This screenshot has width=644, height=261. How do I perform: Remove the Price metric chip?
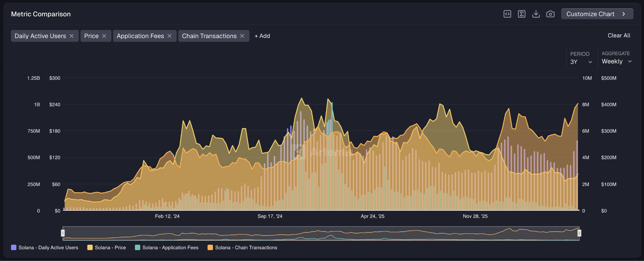tap(104, 36)
